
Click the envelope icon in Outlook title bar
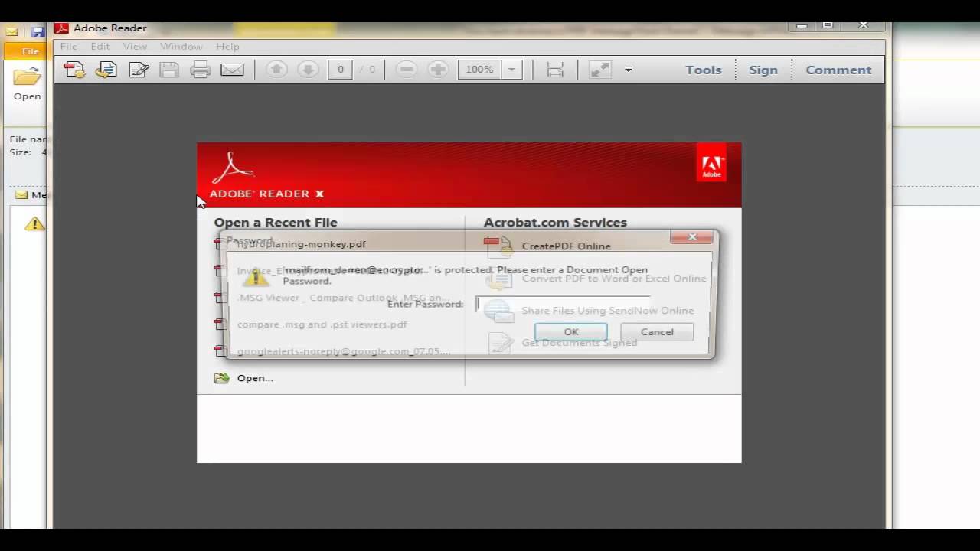[12, 32]
